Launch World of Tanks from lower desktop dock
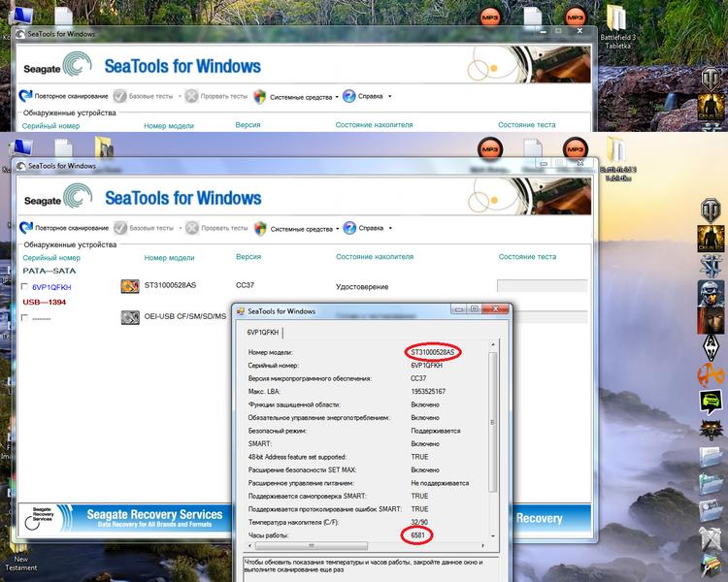 point(711,210)
